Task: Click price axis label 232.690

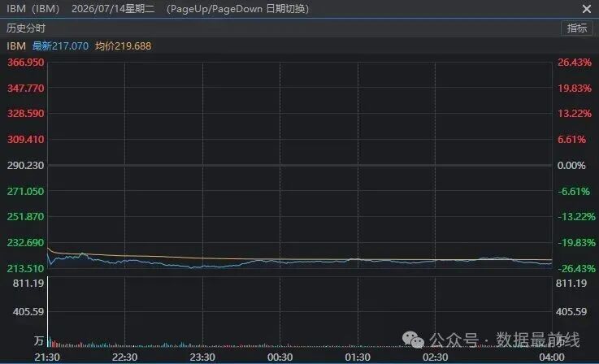Action: (x=25, y=243)
